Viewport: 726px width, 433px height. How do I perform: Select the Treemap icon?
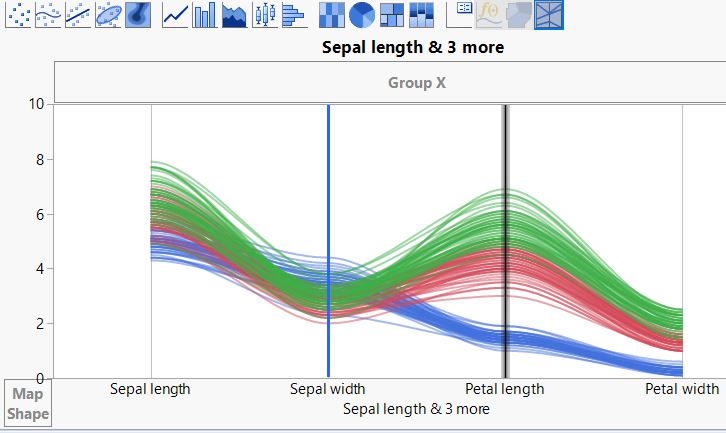click(392, 14)
